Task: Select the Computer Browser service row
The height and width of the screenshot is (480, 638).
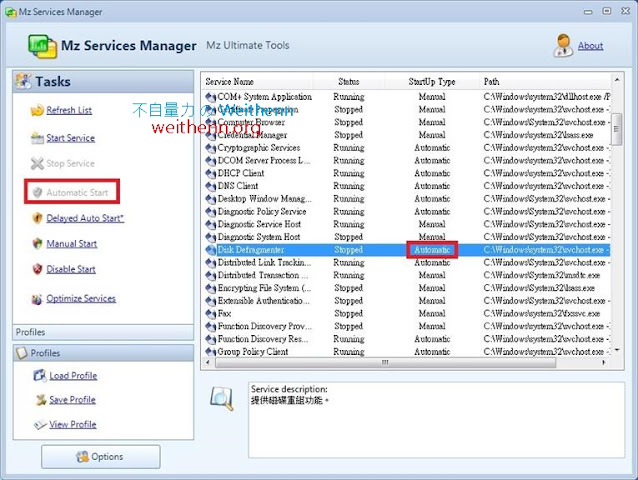Action: [407, 122]
